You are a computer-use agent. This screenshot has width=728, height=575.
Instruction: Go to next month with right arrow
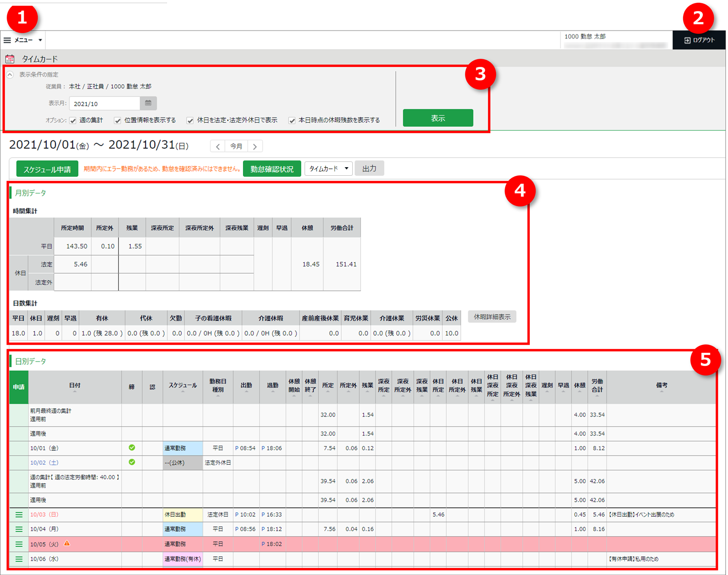(x=255, y=147)
